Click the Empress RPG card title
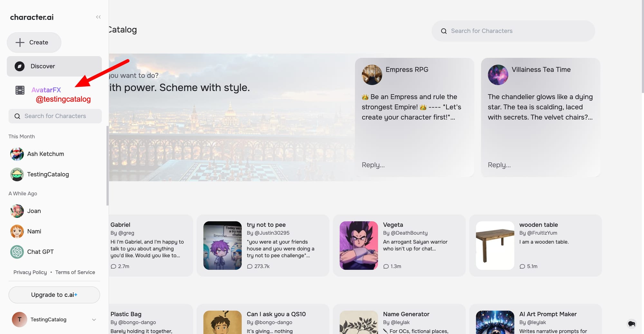The image size is (644, 334). tap(407, 70)
